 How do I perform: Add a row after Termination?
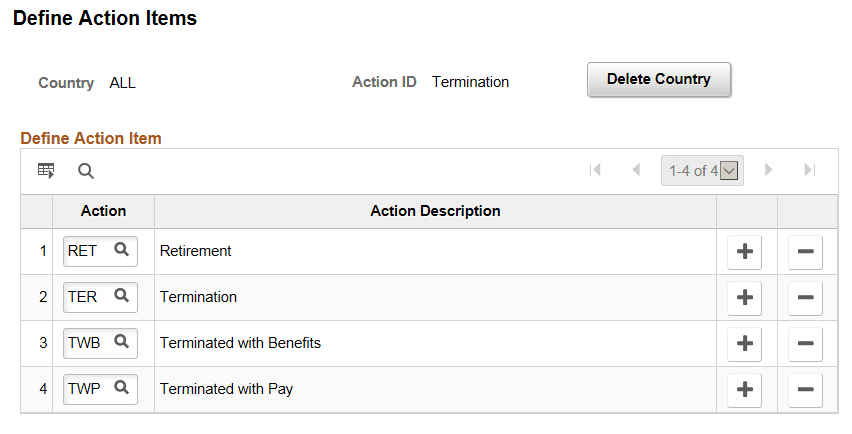(744, 298)
